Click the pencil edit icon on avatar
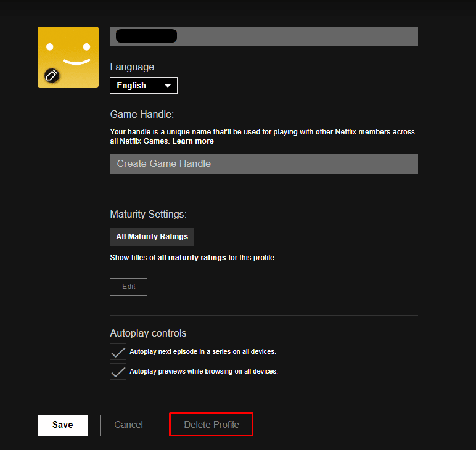Image resolution: width=476 pixels, height=450 pixels. [x=52, y=76]
